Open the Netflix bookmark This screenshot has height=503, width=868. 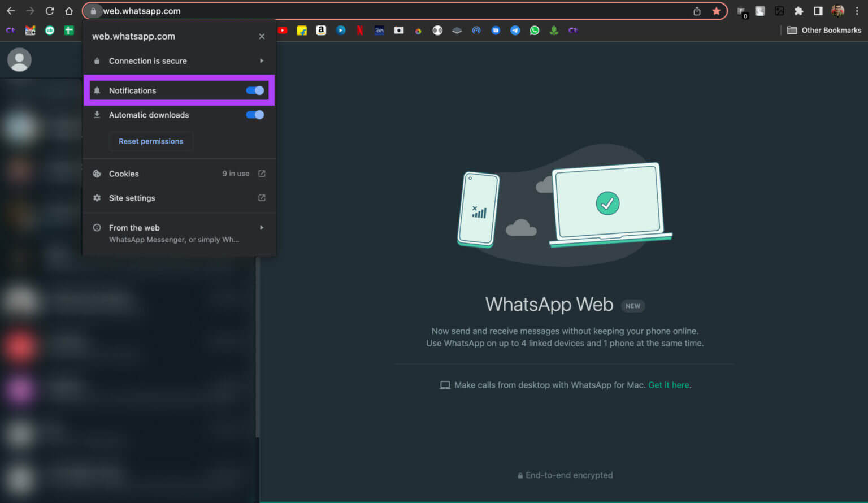[359, 31]
